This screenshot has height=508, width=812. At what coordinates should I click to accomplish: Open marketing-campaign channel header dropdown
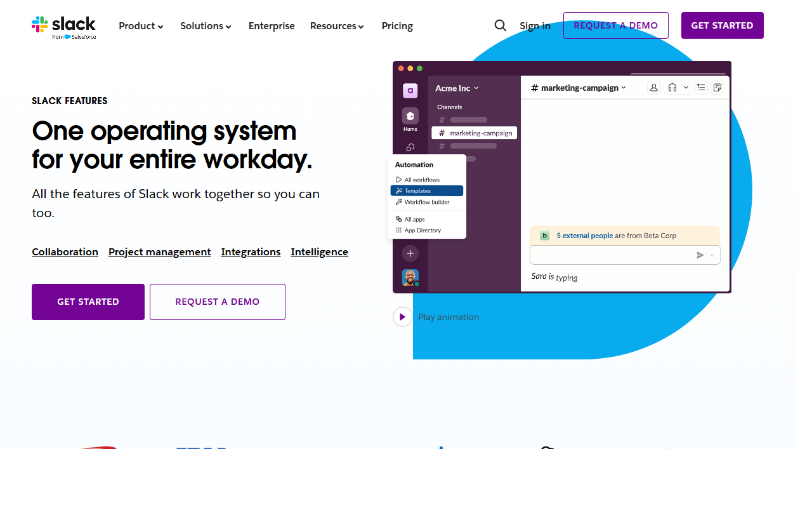pos(579,88)
